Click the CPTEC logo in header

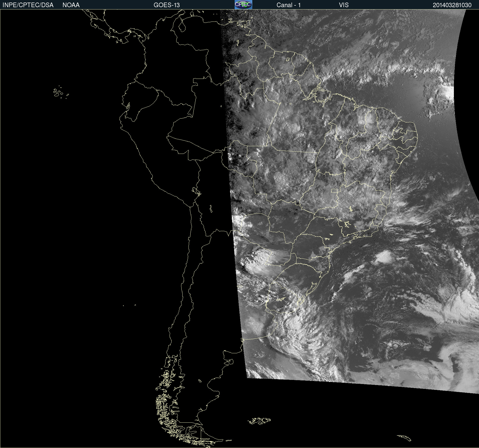243,5
